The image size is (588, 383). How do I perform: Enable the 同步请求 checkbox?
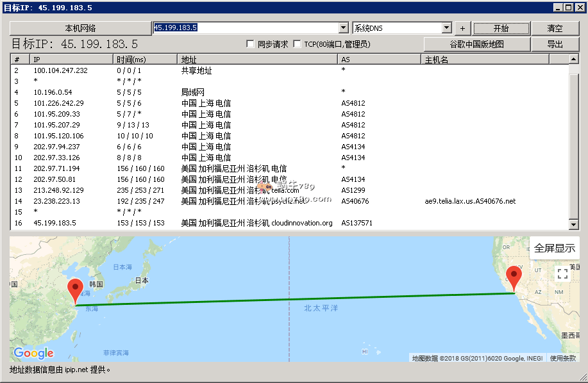pyautogui.click(x=251, y=44)
